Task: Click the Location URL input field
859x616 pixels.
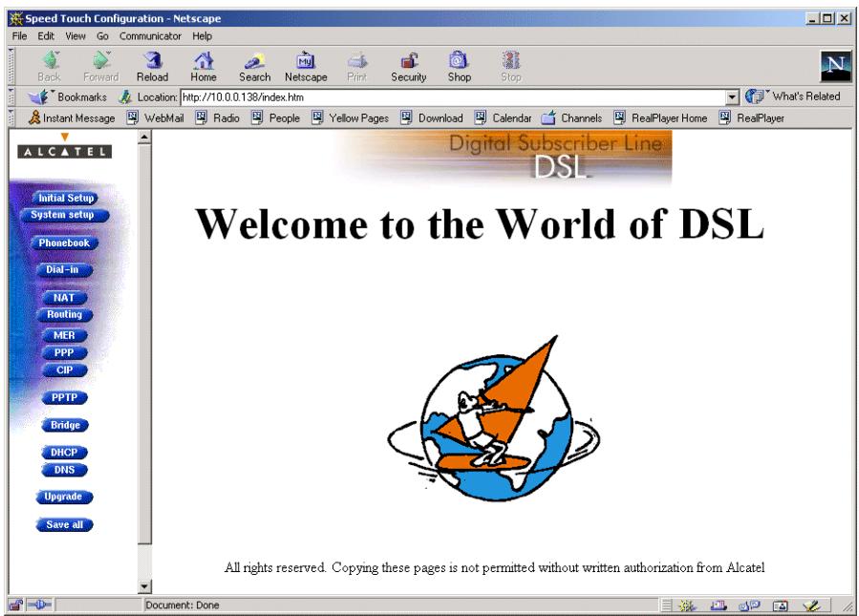Action: [454, 97]
